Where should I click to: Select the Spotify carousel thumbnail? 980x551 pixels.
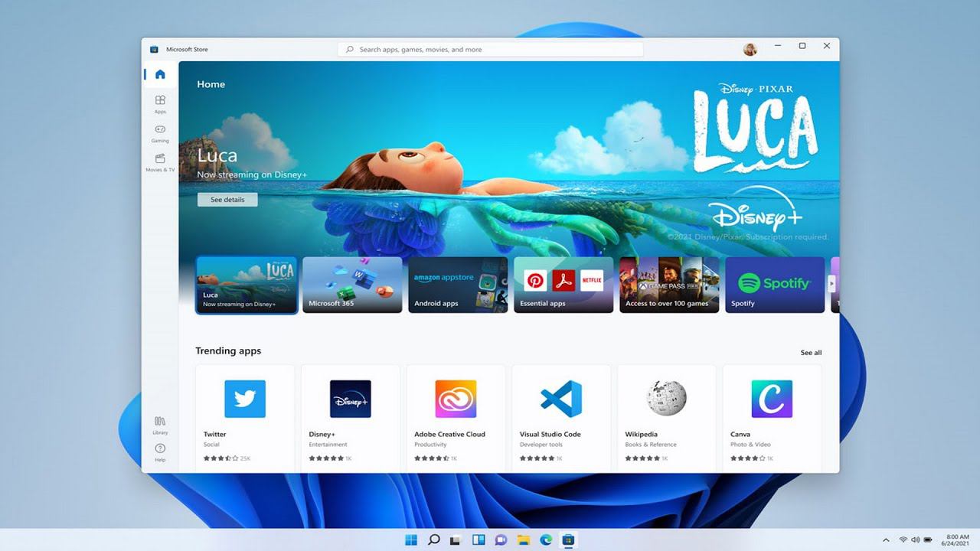(775, 285)
